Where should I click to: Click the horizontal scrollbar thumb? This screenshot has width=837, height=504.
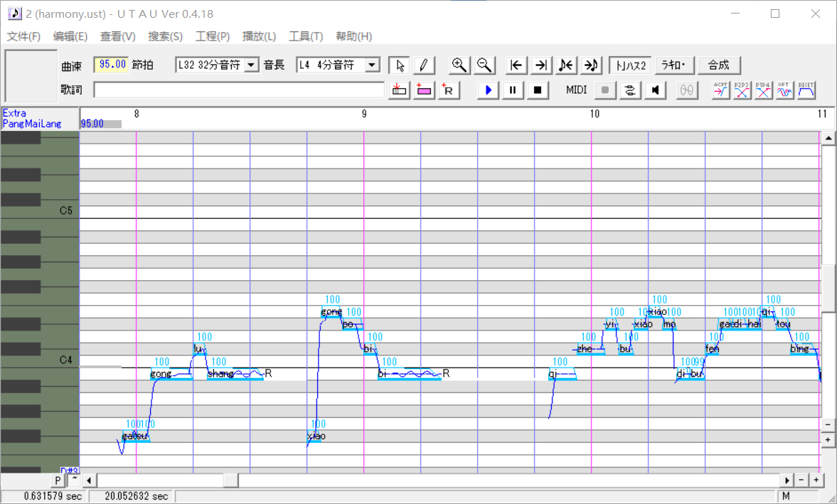(230, 481)
